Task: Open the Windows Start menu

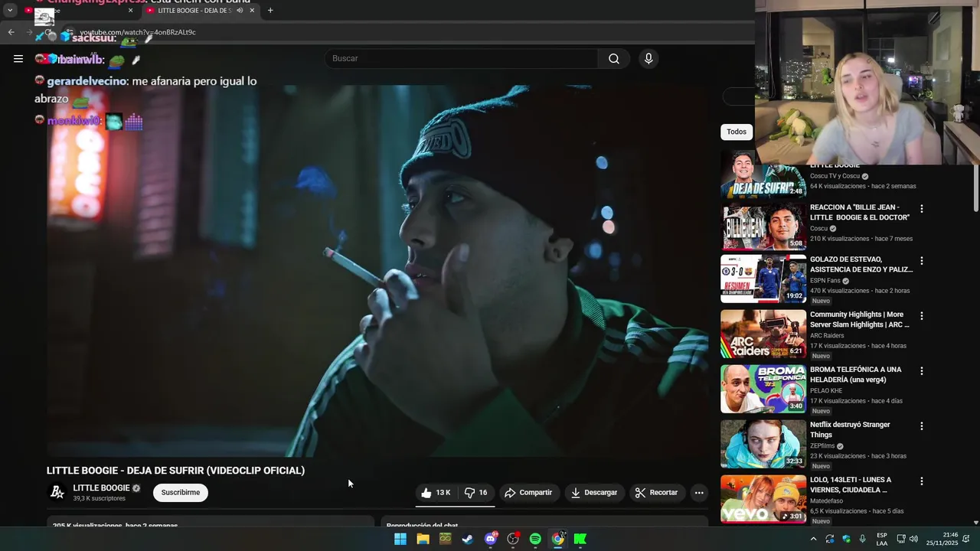Action: 400,539
